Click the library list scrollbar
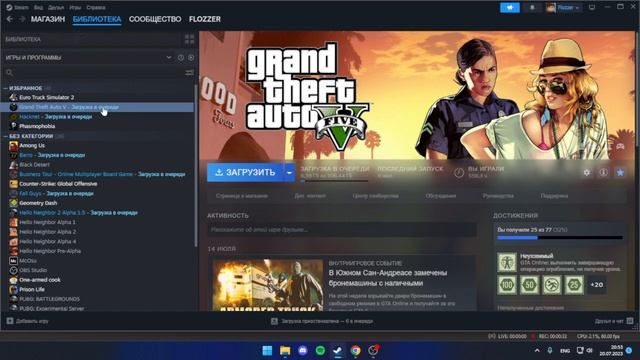640x360 pixels. [196, 165]
